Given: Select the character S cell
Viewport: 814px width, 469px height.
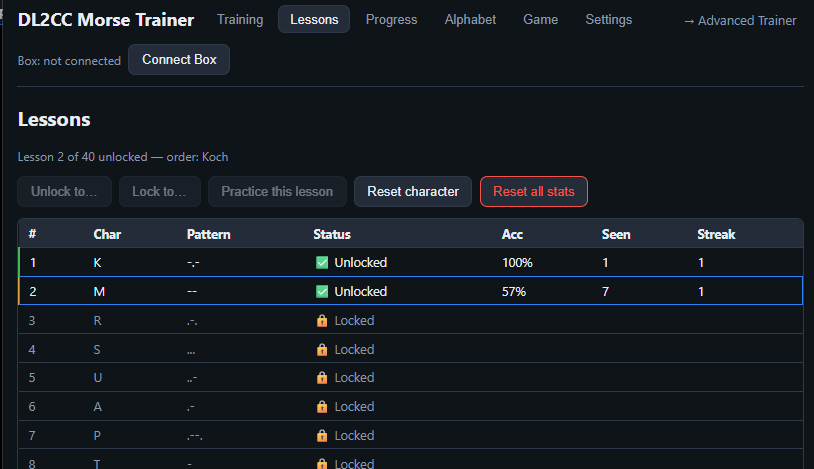Looking at the screenshot, I should click(x=97, y=350).
